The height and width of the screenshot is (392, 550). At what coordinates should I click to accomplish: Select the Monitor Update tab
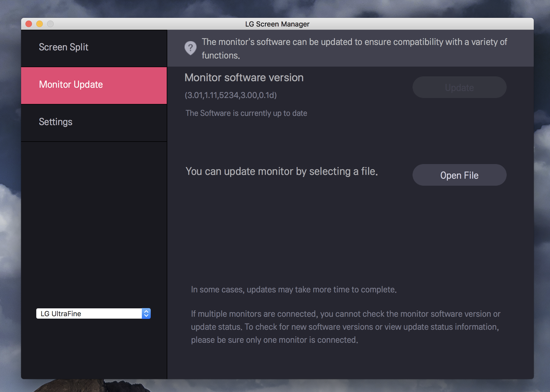[x=94, y=86]
